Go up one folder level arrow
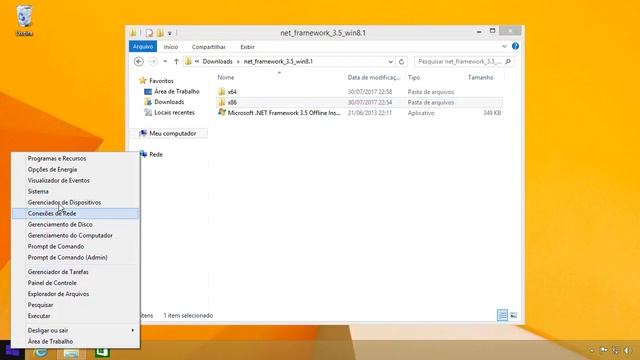Viewport: 640px width, 360px height. tap(176, 62)
